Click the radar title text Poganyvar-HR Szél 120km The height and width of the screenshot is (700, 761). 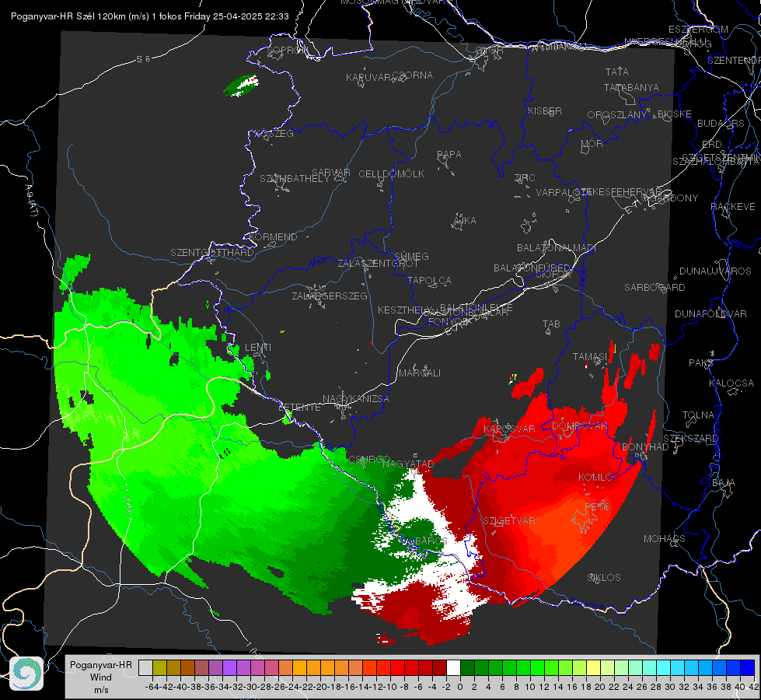point(68,16)
